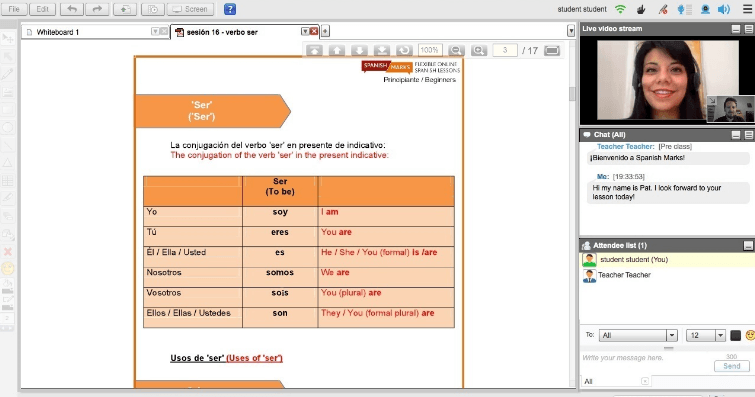Screen dimensions: 755x397
Task: Select the red X delete tool
Action: click(8, 251)
